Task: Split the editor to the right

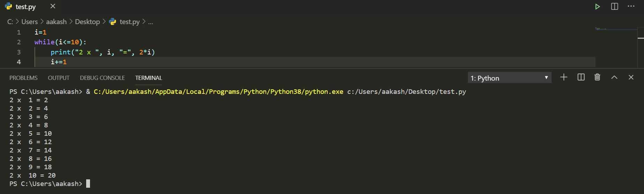Action: pyautogui.click(x=614, y=7)
